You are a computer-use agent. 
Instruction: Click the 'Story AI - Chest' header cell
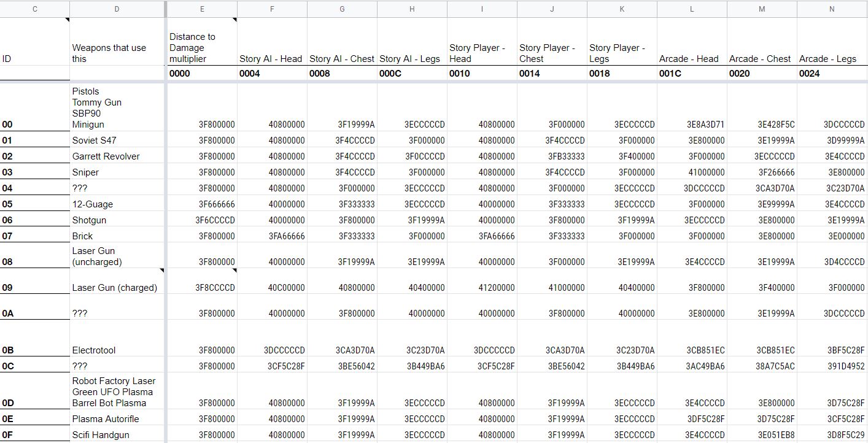coord(342,41)
